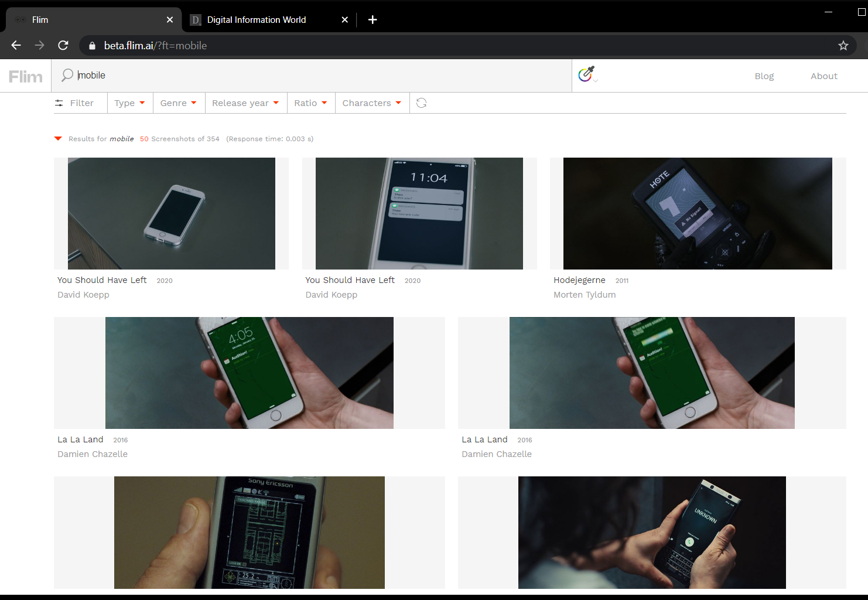
Task: Click the '50 Screenshots of 354' count
Action: (180, 139)
